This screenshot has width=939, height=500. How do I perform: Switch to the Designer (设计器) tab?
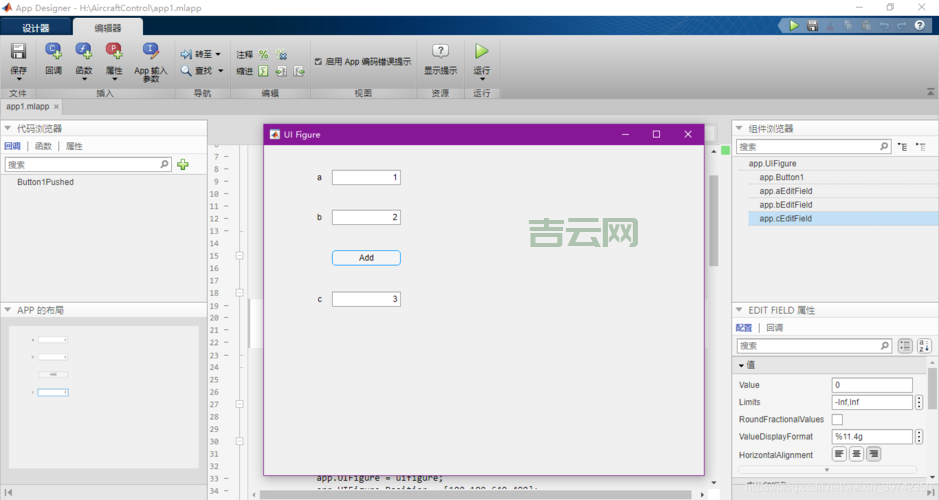click(36, 28)
